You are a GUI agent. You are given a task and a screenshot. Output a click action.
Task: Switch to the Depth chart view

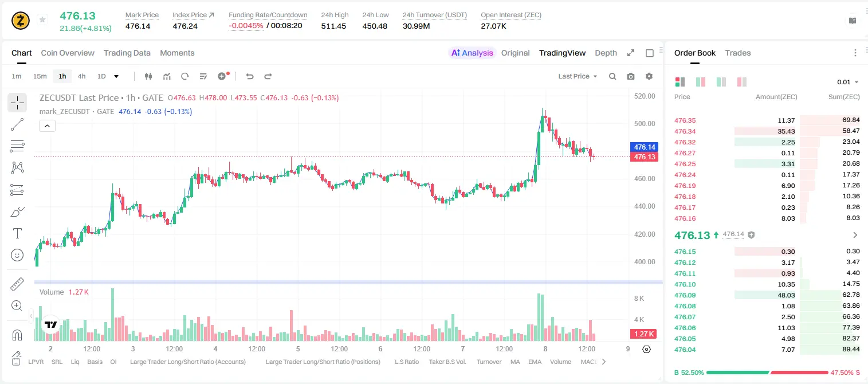pyautogui.click(x=606, y=53)
